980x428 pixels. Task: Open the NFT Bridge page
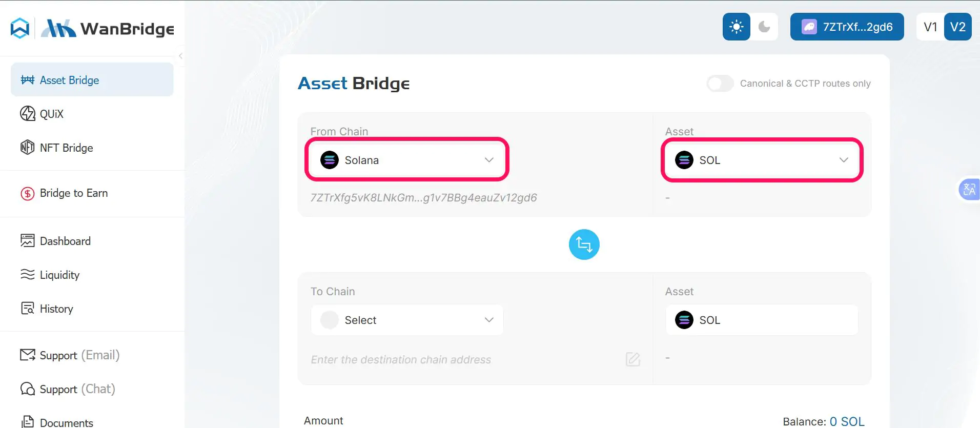tap(66, 148)
